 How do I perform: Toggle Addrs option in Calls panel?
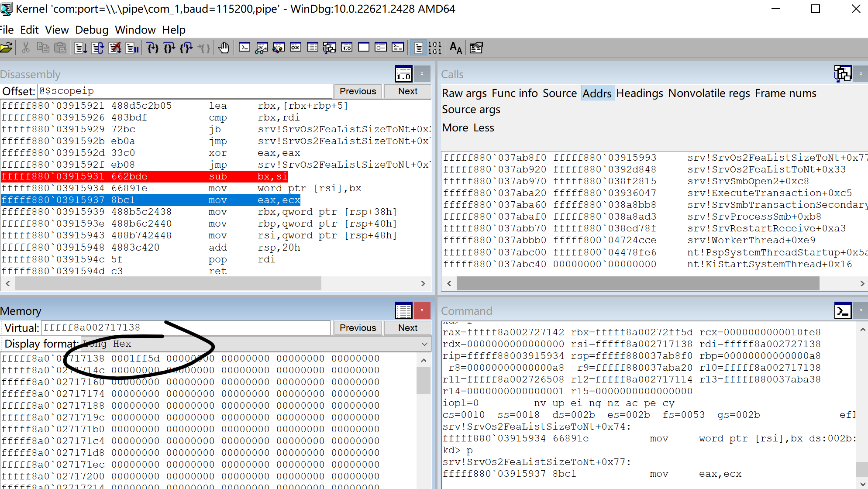point(597,93)
